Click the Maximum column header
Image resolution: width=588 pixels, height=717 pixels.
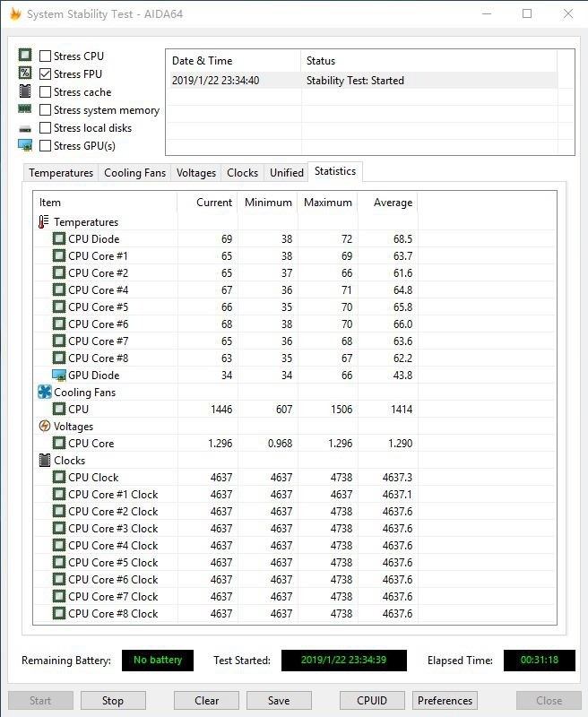coord(328,203)
